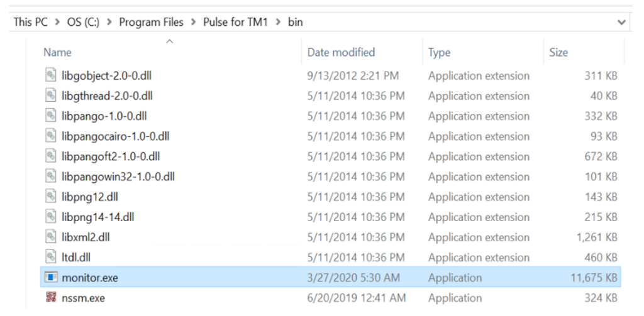This screenshot has width=644, height=316.
Task: Select the libpangocairo-1.0-0.dll file name
Action: click(x=116, y=136)
